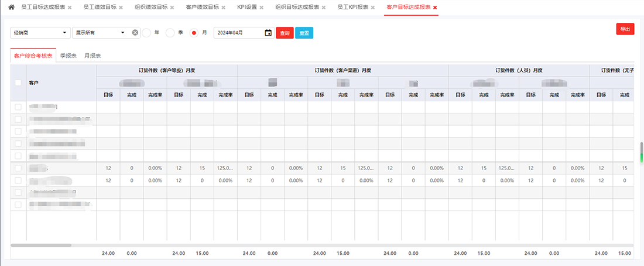The image size is (644, 266).
Task: Close the 员工目标达成报表 tab
Action: coord(70,8)
